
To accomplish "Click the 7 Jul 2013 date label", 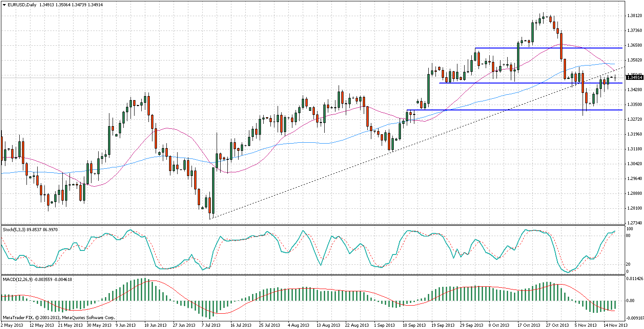I will pos(211,325).
